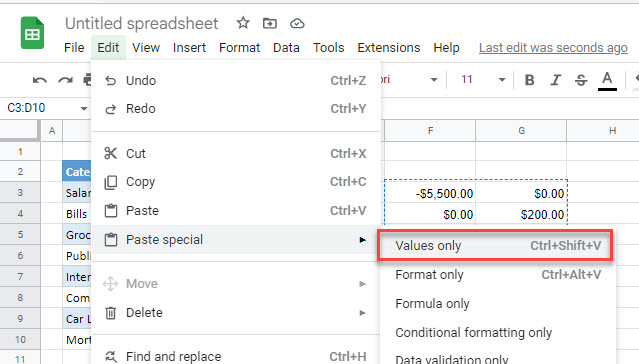Expand the font size 11 dropdown
The image size is (639, 364).
click(502, 80)
